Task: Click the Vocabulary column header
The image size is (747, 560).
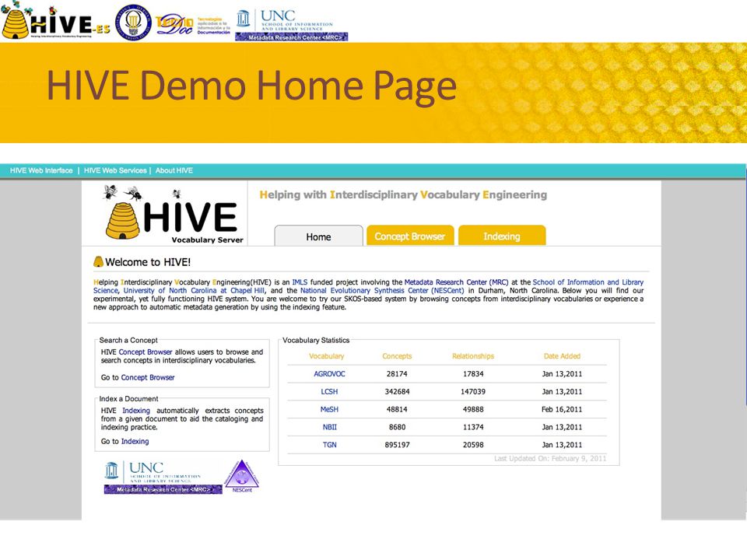Action: (x=326, y=356)
